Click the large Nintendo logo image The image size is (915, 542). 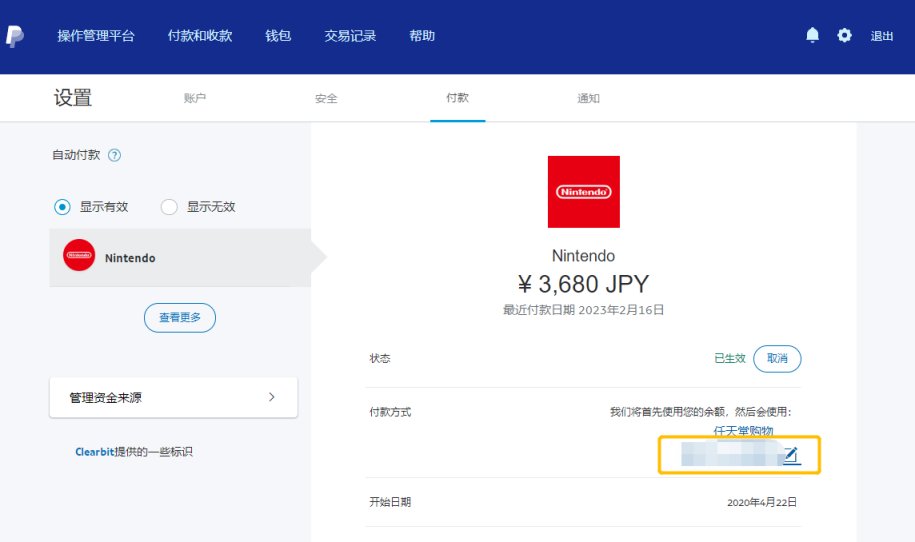(x=584, y=191)
